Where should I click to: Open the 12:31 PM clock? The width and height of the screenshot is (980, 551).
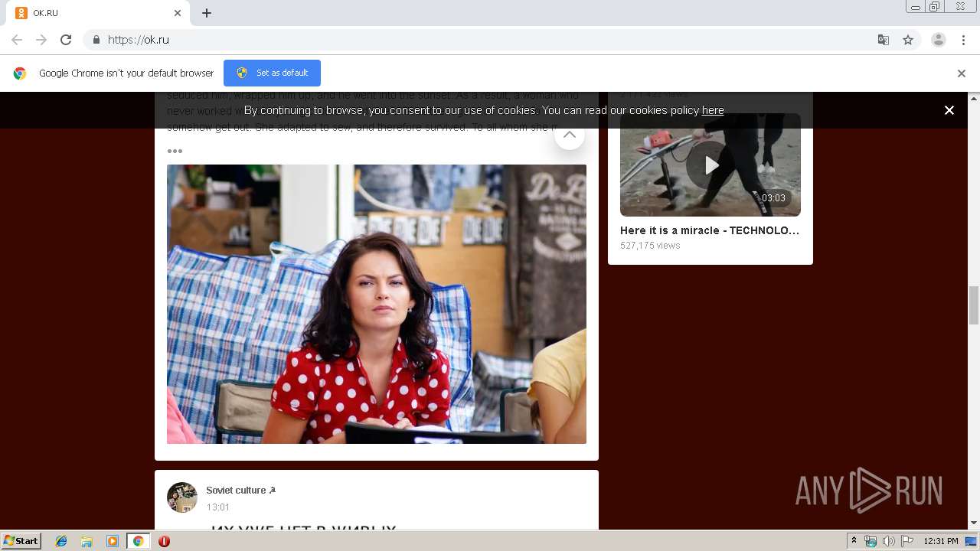pos(941,541)
